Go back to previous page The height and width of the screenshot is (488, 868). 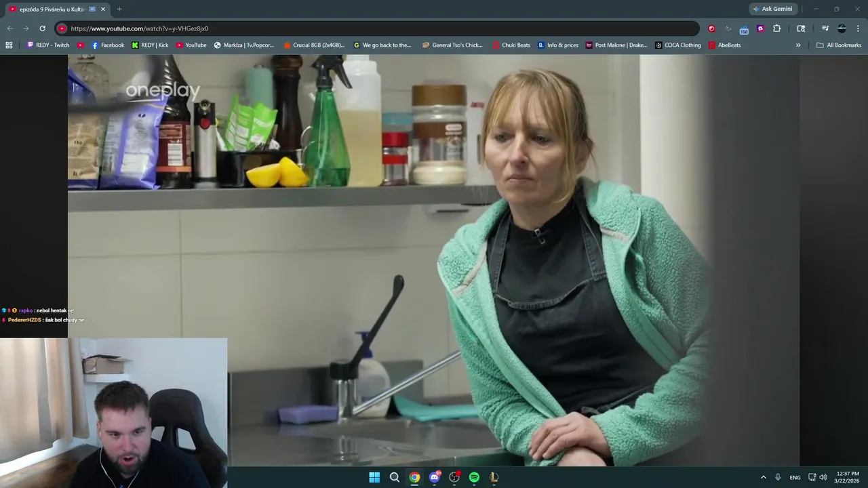click(9, 28)
